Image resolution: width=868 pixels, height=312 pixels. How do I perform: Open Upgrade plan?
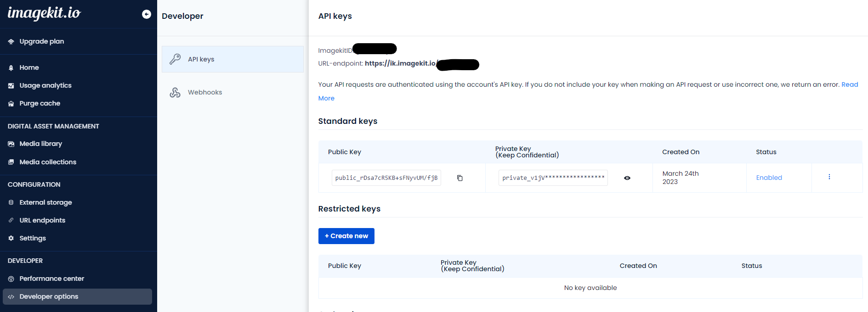(x=42, y=41)
